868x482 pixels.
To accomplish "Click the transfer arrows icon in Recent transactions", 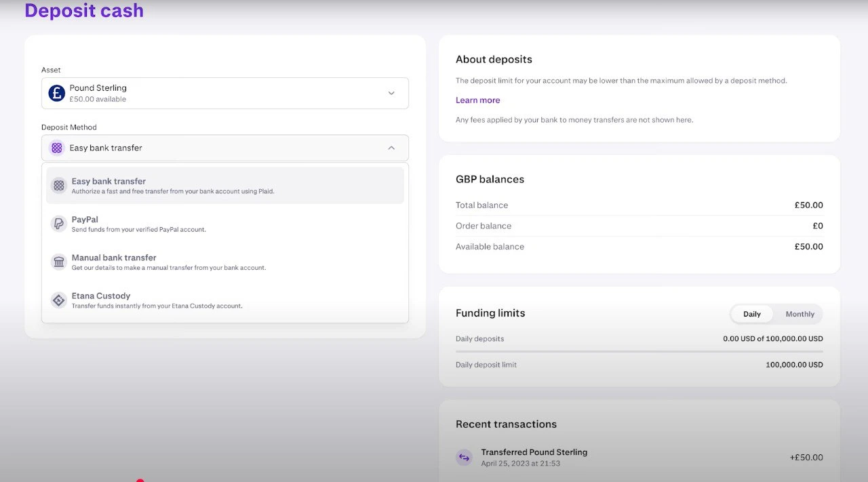I will click(464, 457).
